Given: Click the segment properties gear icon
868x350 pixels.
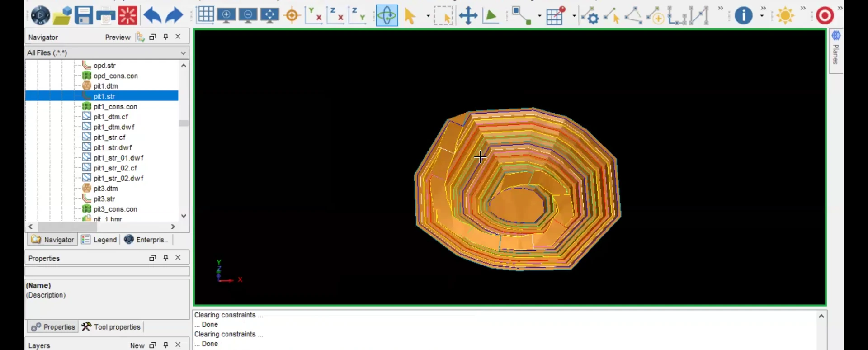Looking at the screenshot, I should click(590, 15).
